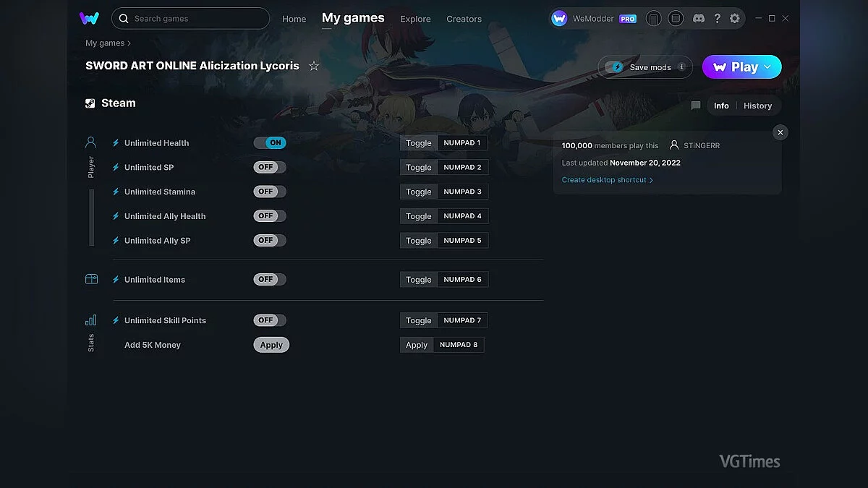Viewport: 868px width, 488px height.
Task: Open the My games tab
Action: 353,18
